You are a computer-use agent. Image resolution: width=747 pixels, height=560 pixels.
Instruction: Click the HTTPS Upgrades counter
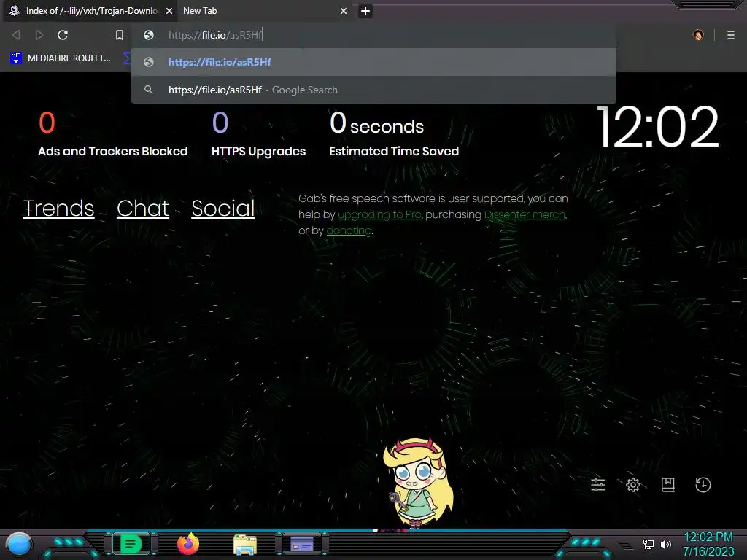[x=259, y=134]
